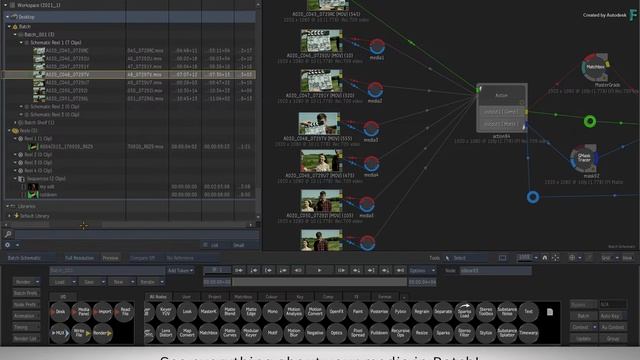Switch to the User node tab
Image resolution: width=640 pixels, height=360 pixels.
186,297
